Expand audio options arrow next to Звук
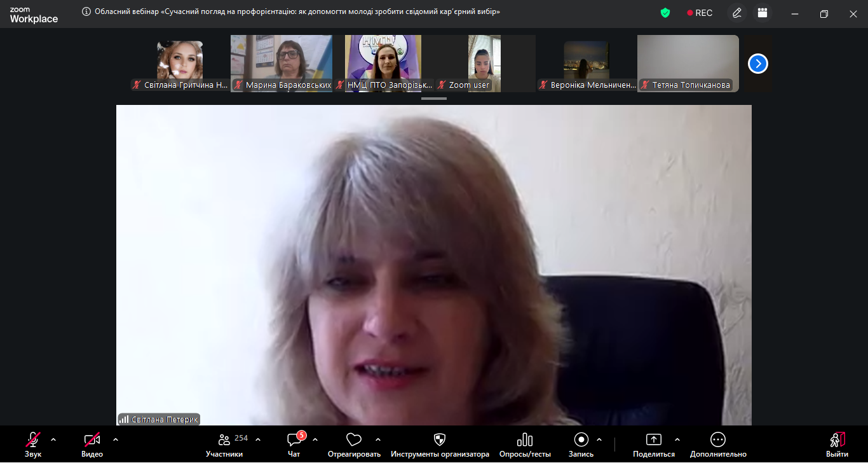 click(x=53, y=439)
